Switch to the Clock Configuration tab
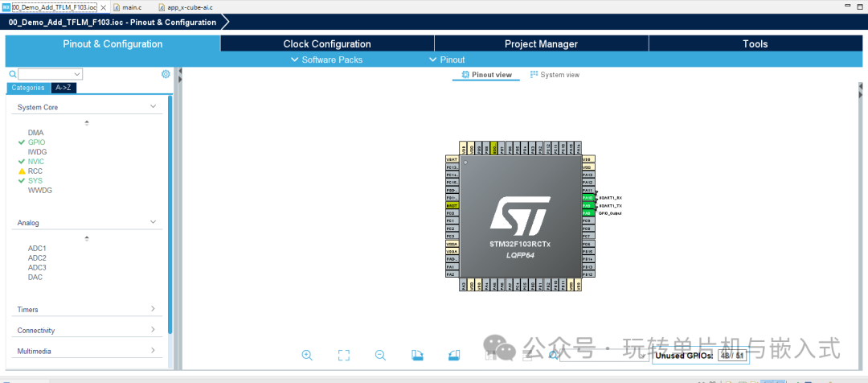Image resolution: width=868 pixels, height=383 pixels. tap(327, 43)
